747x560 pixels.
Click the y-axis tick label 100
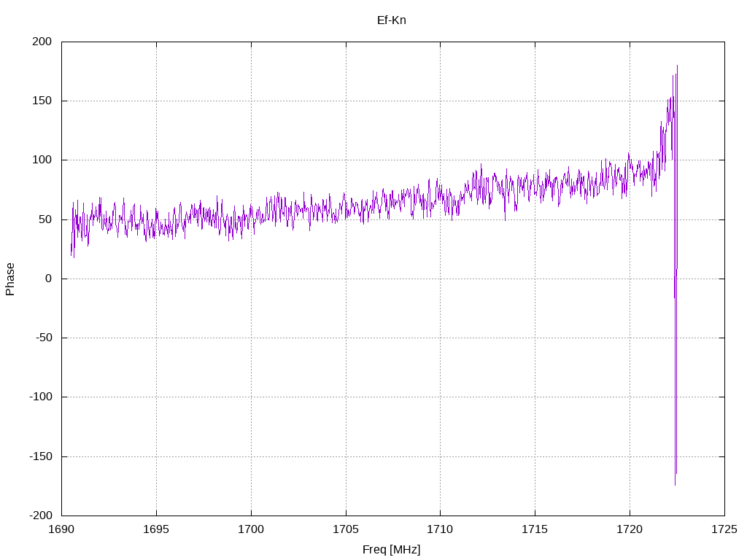tap(42, 160)
